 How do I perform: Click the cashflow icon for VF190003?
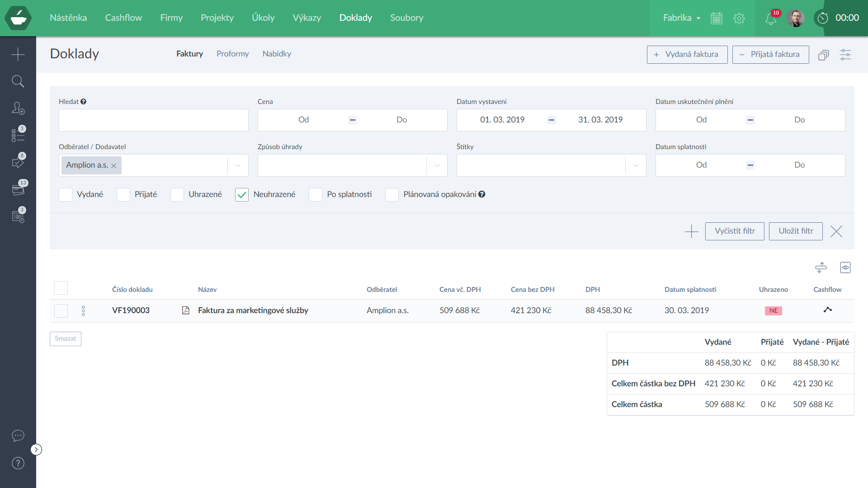coord(827,310)
